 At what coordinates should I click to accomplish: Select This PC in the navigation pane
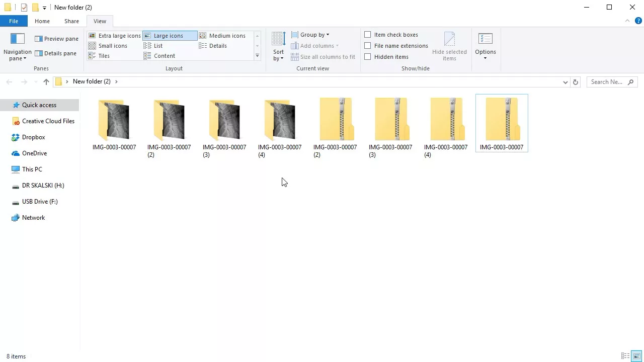click(31, 169)
